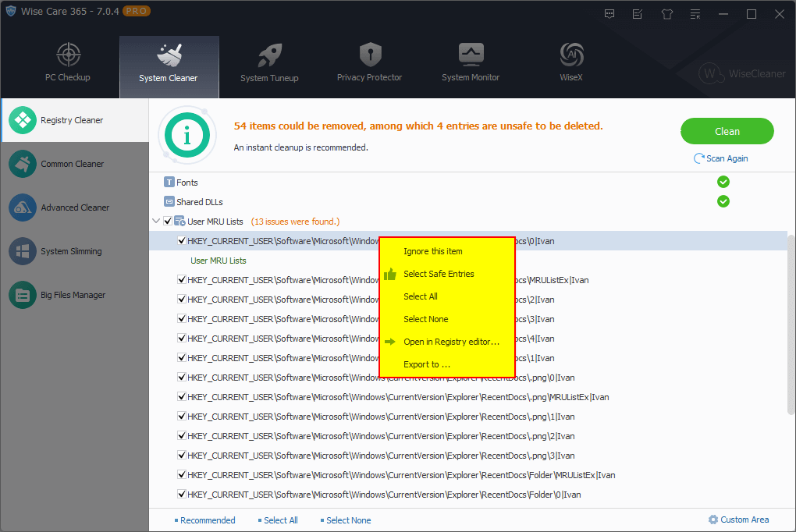This screenshot has height=532, width=796.
Task: Click the row ending in .png\3|Ivan
Action: click(468, 456)
